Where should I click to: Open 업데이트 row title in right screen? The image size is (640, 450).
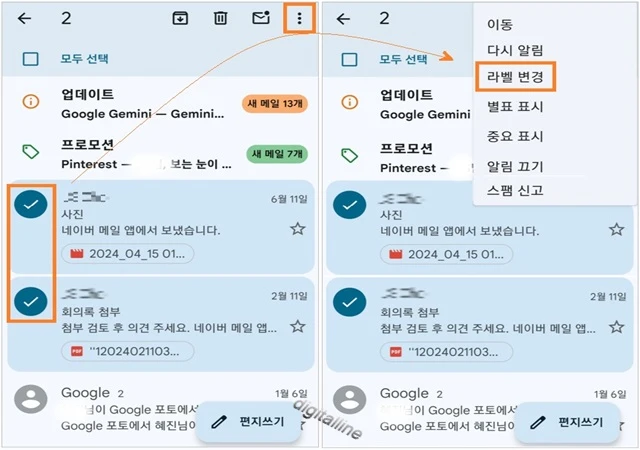(x=406, y=95)
